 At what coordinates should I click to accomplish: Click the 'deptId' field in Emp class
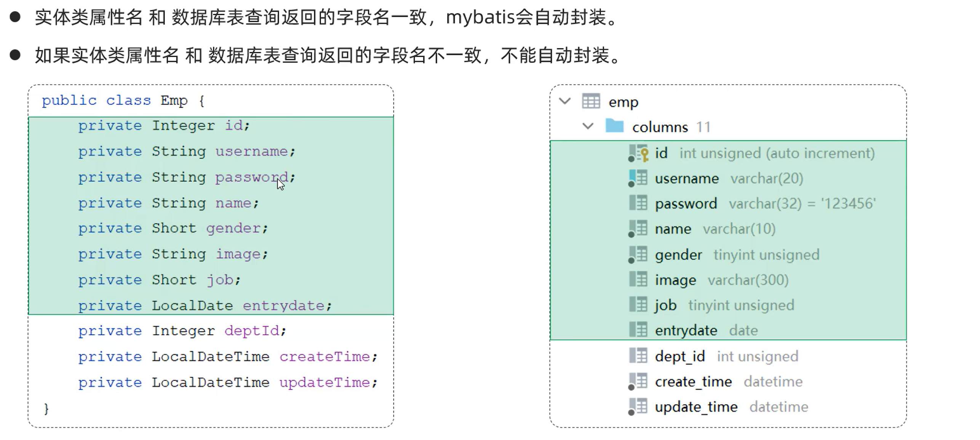tap(252, 331)
